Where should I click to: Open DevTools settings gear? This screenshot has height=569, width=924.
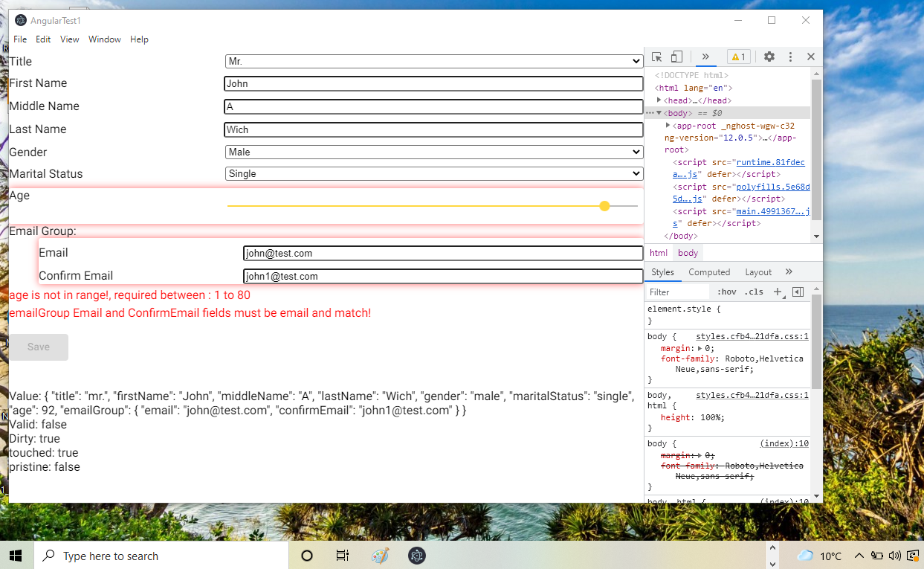click(769, 57)
